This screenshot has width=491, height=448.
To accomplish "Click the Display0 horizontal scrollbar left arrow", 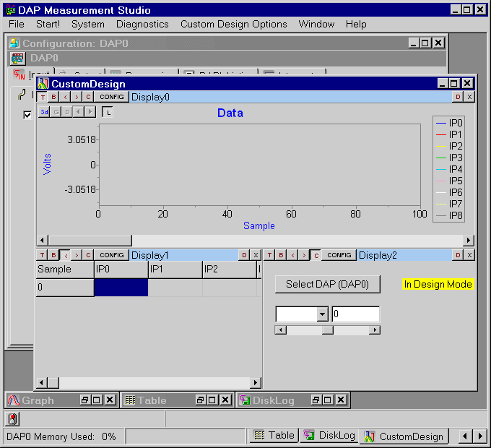I will pyautogui.click(x=43, y=241).
